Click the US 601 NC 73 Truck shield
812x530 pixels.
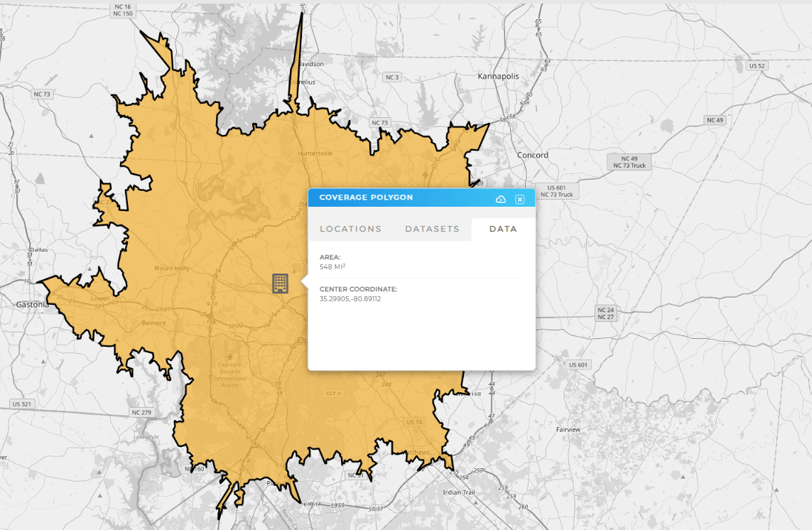(x=557, y=191)
